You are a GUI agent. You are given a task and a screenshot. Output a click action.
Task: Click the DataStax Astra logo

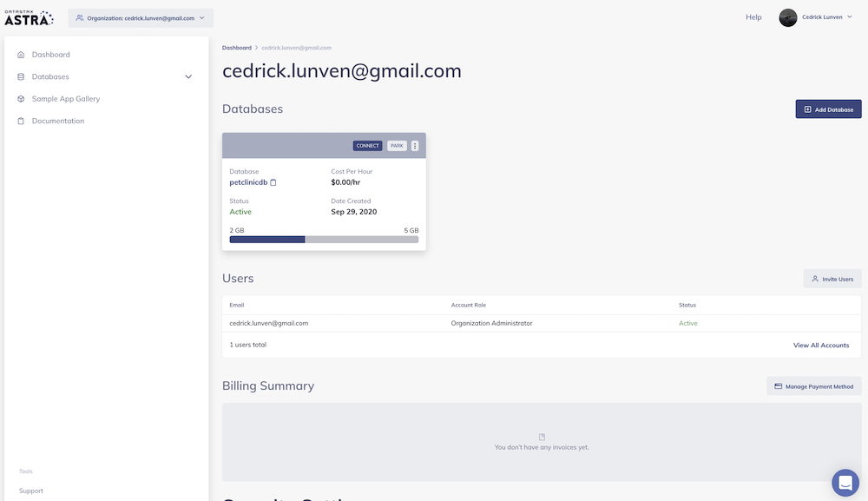29,16
